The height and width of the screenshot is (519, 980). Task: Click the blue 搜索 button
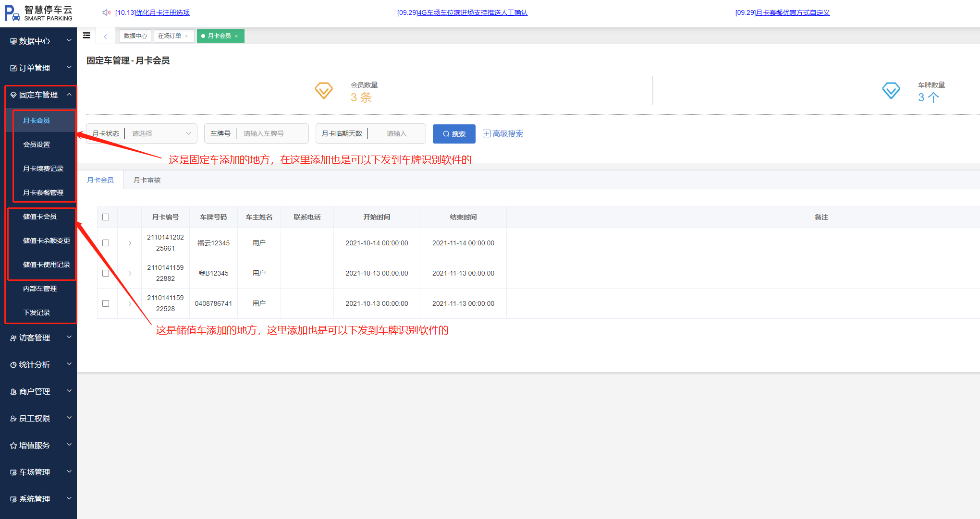454,134
